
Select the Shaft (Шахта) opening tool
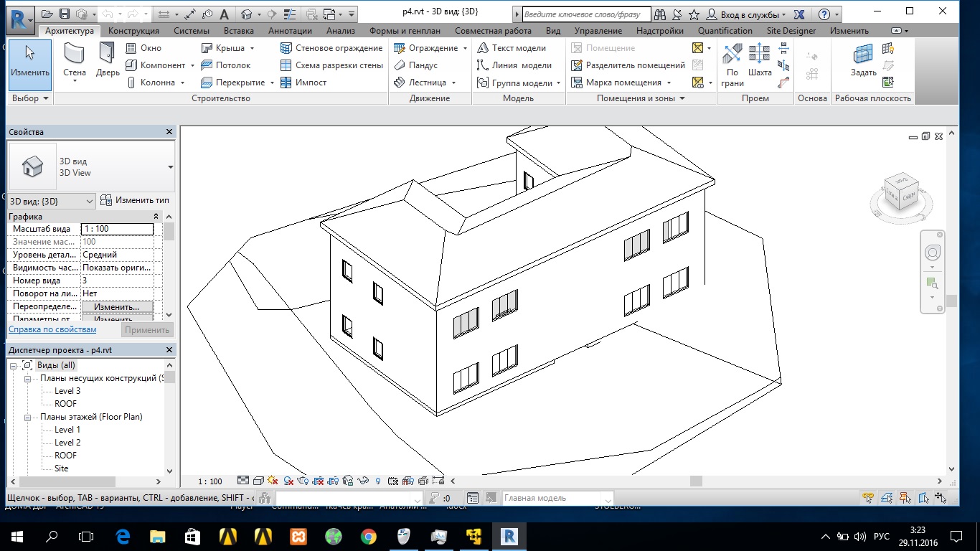pos(760,62)
